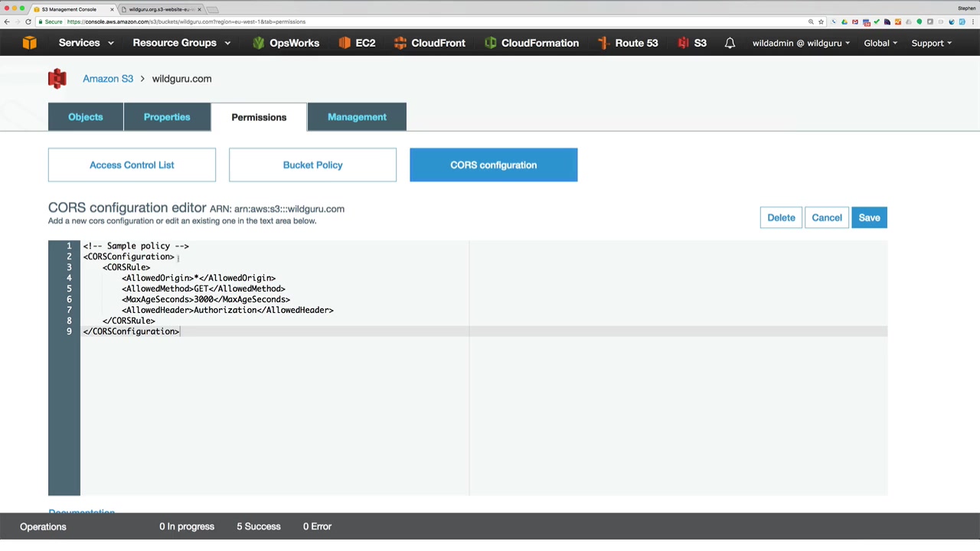Expand the Resource Groups dropdown
Screen dimensions: 980x551
(181, 43)
